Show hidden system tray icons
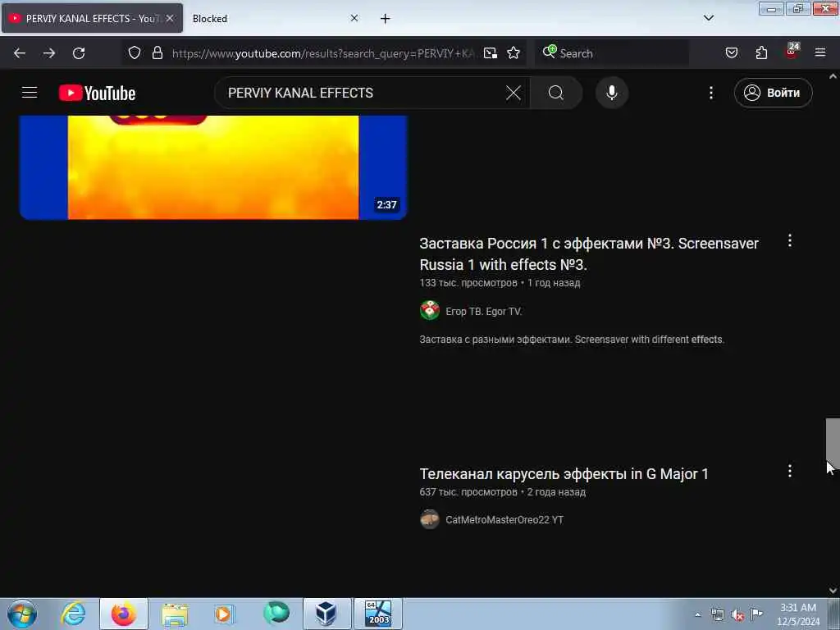Screen dimensions: 840x630 (697, 614)
